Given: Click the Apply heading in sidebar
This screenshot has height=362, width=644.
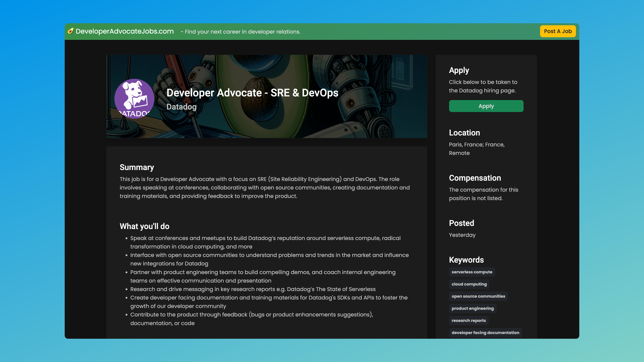Looking at the screenshot, I should 459,70.
